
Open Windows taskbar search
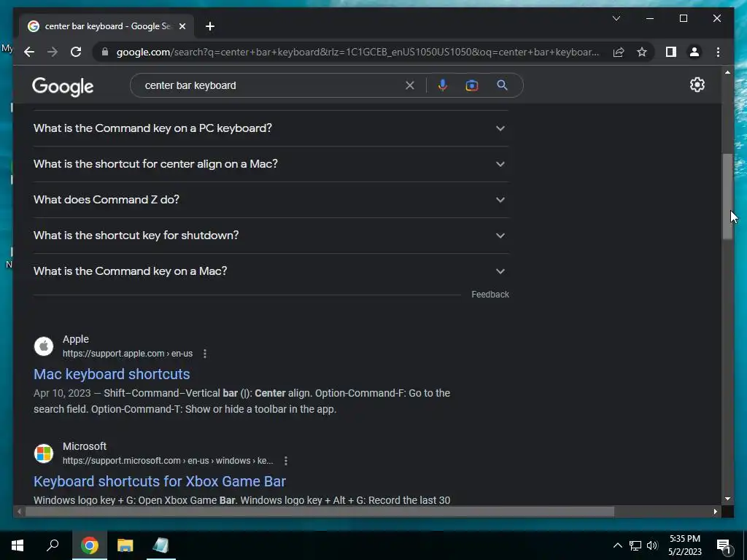tap(53, 545)
